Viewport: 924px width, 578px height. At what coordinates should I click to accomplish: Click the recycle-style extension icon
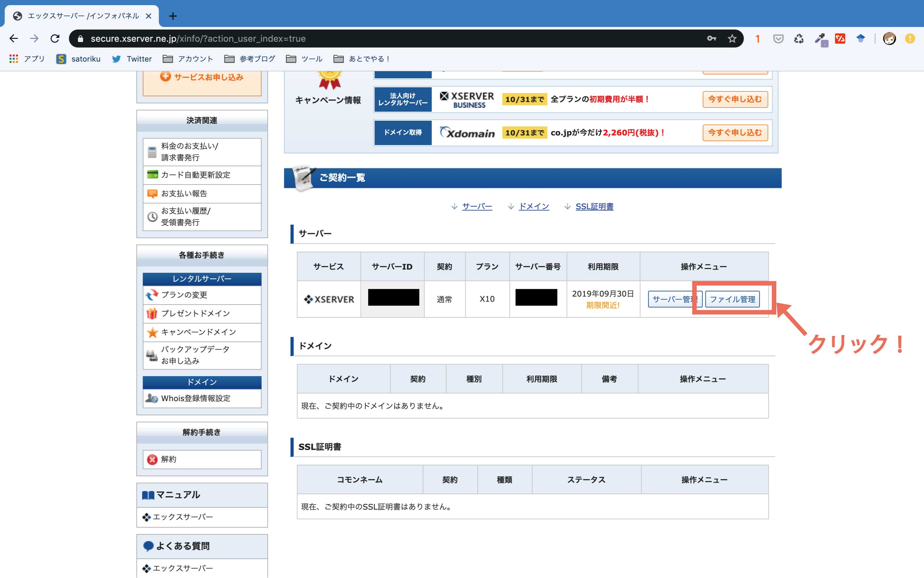pyautogui.click(x=798, y=39)
